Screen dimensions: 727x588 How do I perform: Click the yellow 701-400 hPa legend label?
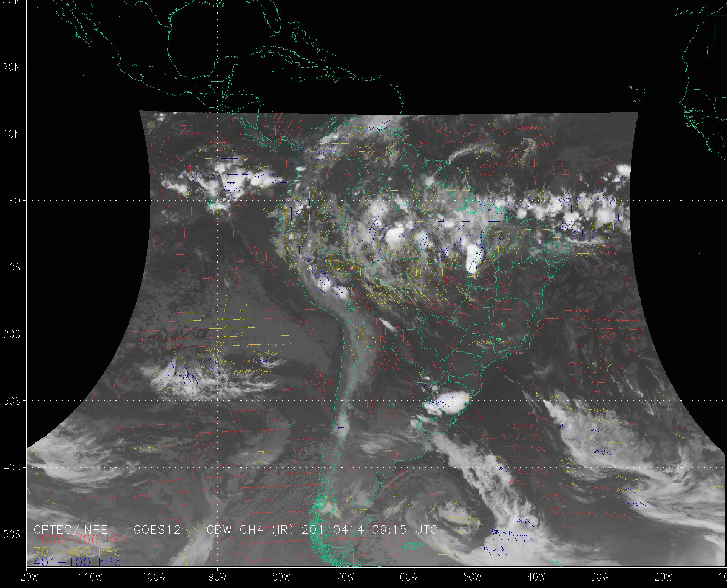coord(78,552)
